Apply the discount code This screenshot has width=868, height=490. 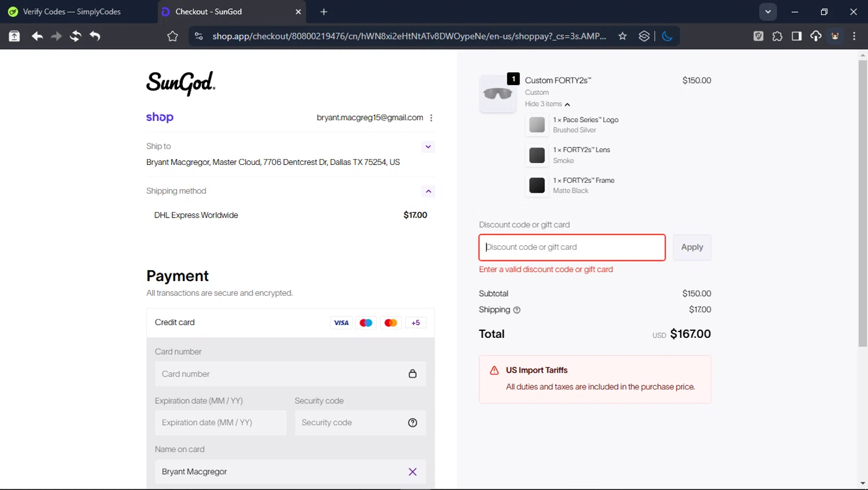click(x=692, y=248)
